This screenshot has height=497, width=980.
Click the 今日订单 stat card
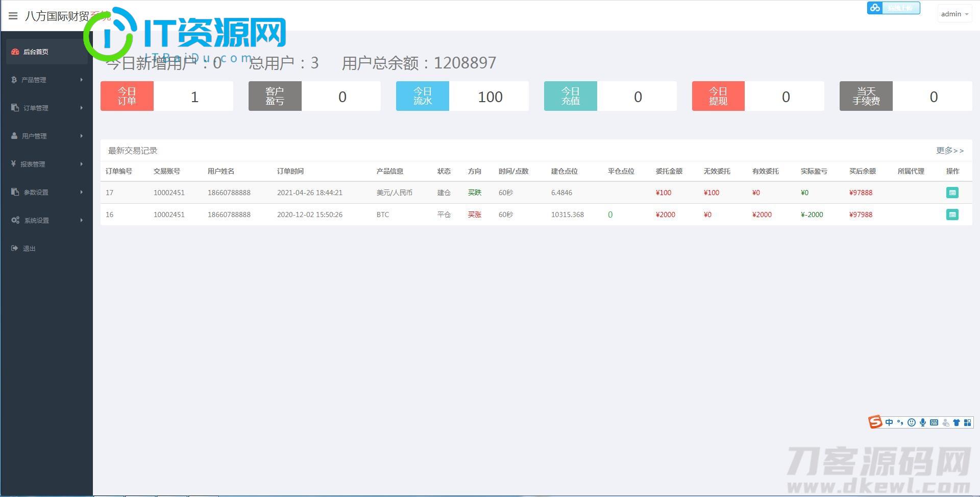(167, 96)
